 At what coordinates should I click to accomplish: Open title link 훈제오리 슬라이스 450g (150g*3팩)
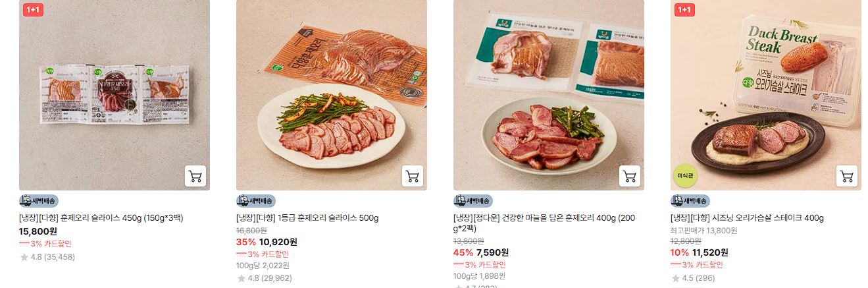click(101, 218)
